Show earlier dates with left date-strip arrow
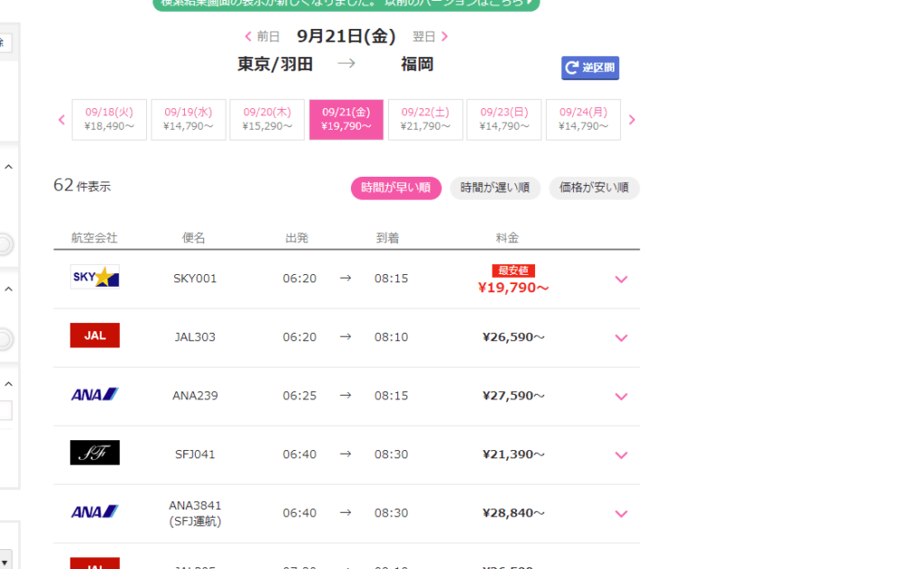Image resolution: width=924 pixels, height=569 pixels. (x=62, y=120)
